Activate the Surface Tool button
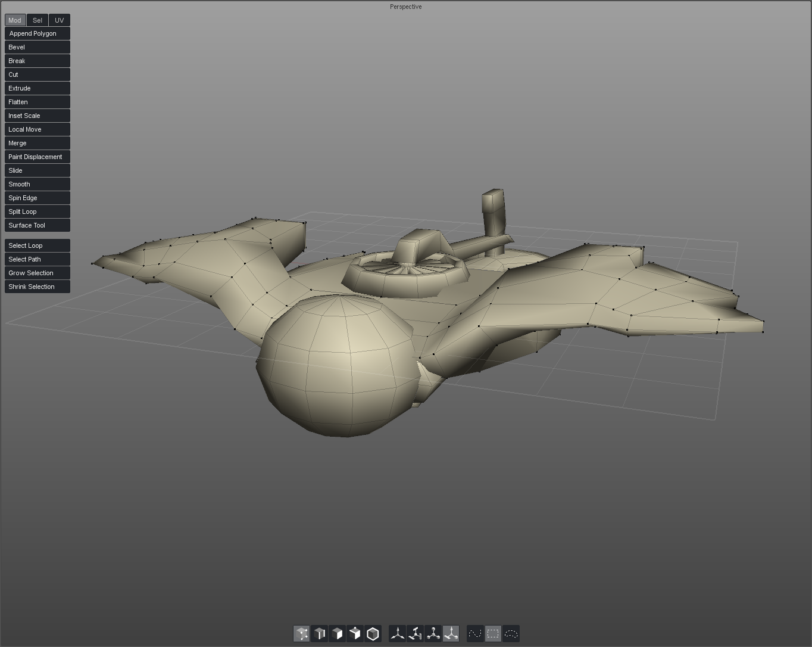The image size is (812, 647). click(x=38, y=225)
